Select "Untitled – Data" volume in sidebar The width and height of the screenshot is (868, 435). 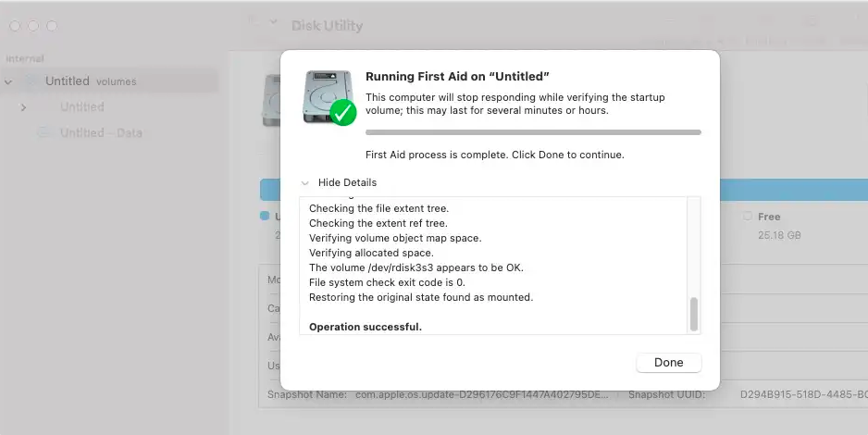pyautogui.click(x=101, y=133)
